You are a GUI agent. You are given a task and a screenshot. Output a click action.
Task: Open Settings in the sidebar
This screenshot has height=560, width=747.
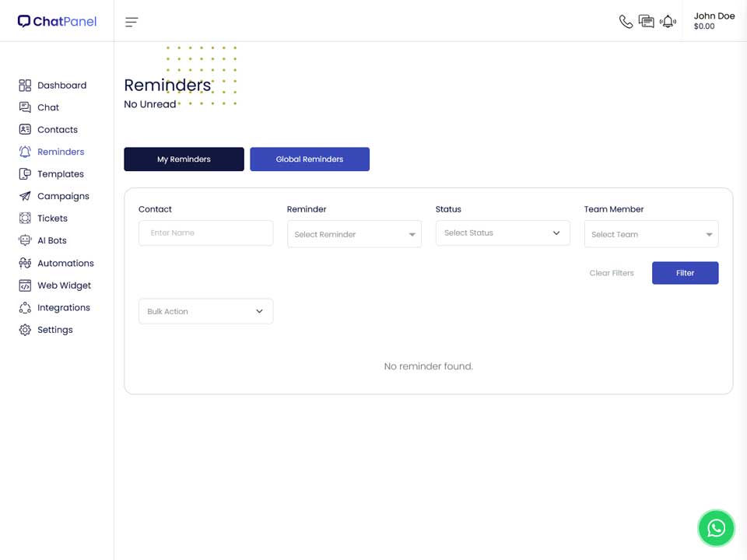coord(55,330)
